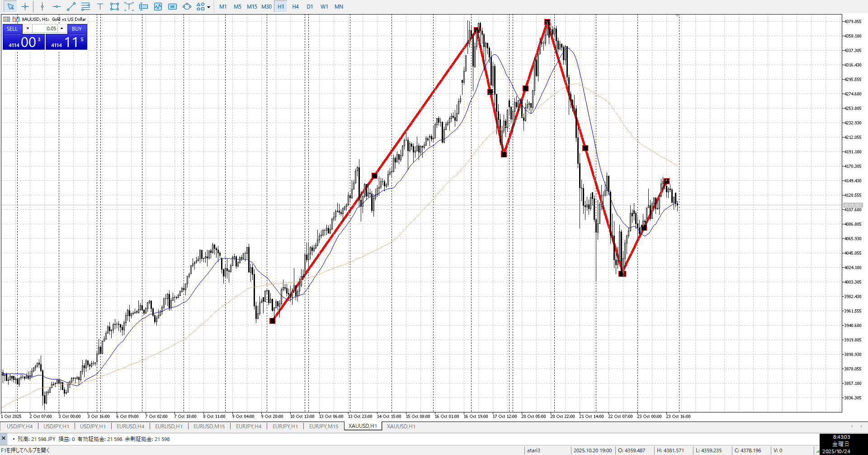Image resolution: width=868 pixels, height=455 pixels.
Task: Select the trendline drawing tool
Action: click(71, 7)
